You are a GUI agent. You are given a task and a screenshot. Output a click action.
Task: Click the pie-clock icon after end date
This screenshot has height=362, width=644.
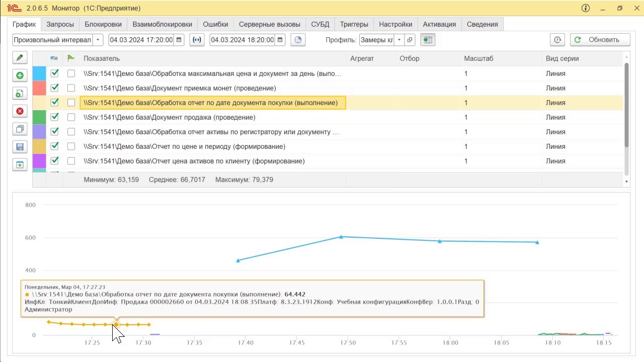click(298, 40)
